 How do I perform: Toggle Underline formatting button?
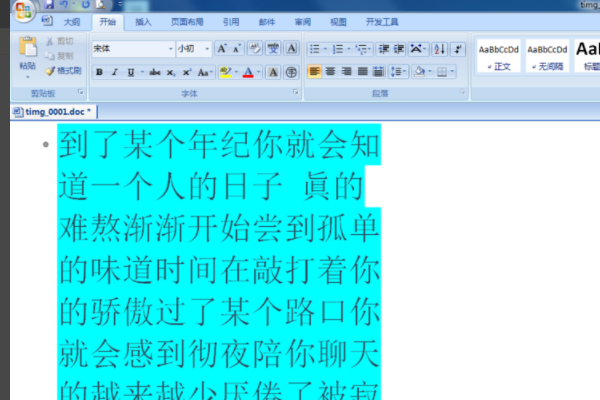tap(131, 72)
